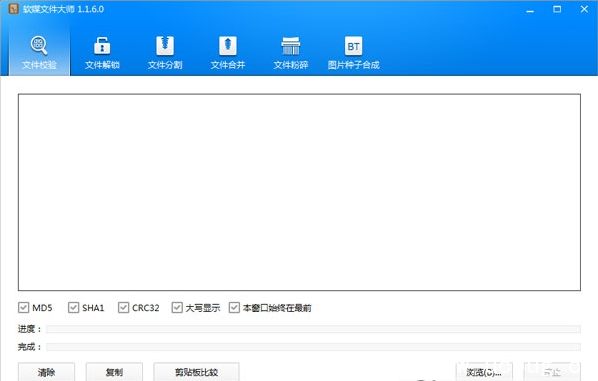Click the app logo in title bar
Screen dimensions: 598x381
tap(14, 9)
